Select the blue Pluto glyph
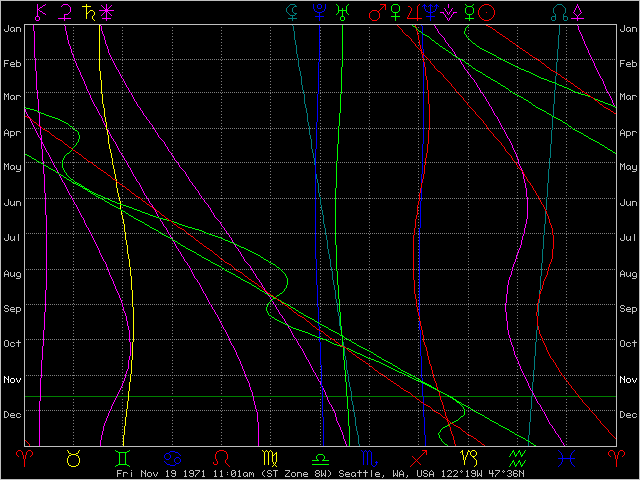Screen dimensions: 640x480 [320, 12]
